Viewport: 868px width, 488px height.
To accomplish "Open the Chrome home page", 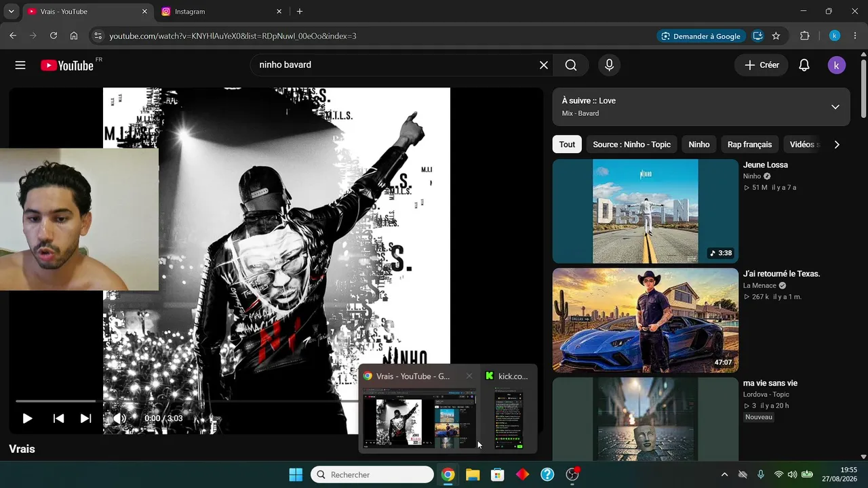I will [x=74, y=36].
